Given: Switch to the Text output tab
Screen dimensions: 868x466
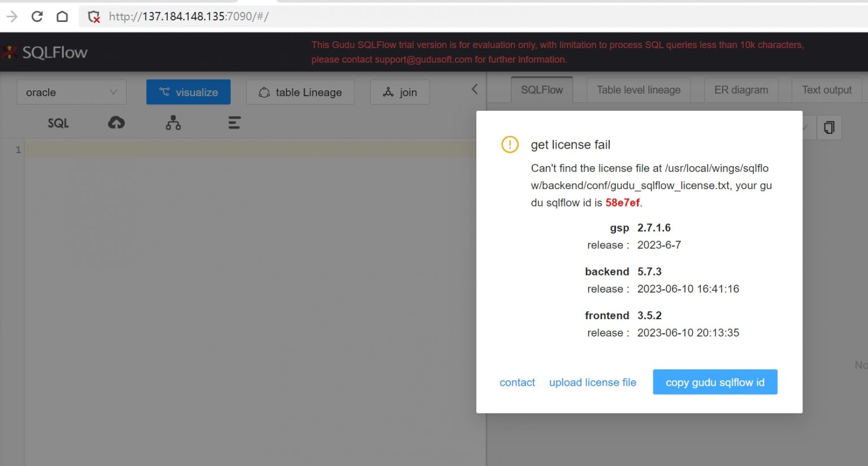Looking at the screenshot, I should (826, 89).
